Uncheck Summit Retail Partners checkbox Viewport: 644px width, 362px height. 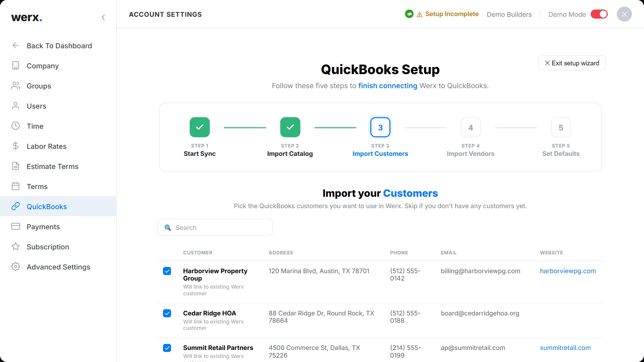tap(167, 348)
